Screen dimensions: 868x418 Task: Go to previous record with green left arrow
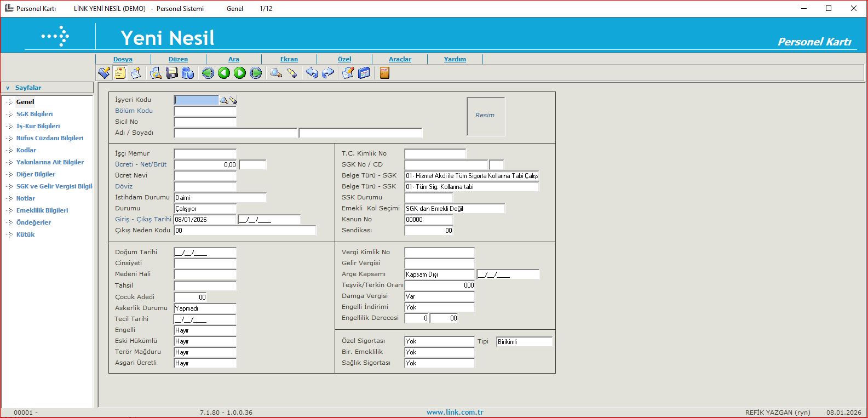tap(224, 73)
